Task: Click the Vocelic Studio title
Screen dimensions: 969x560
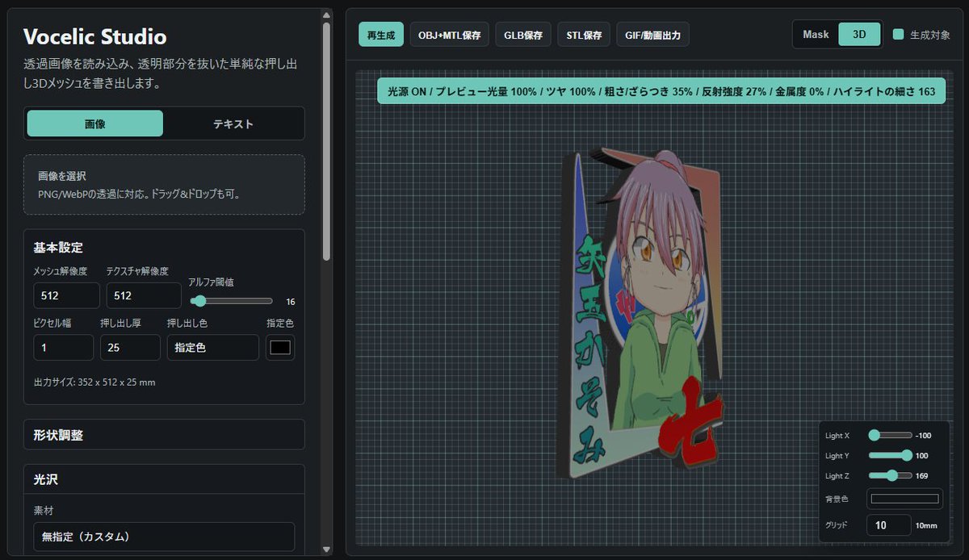Action: tap(95, 36)
